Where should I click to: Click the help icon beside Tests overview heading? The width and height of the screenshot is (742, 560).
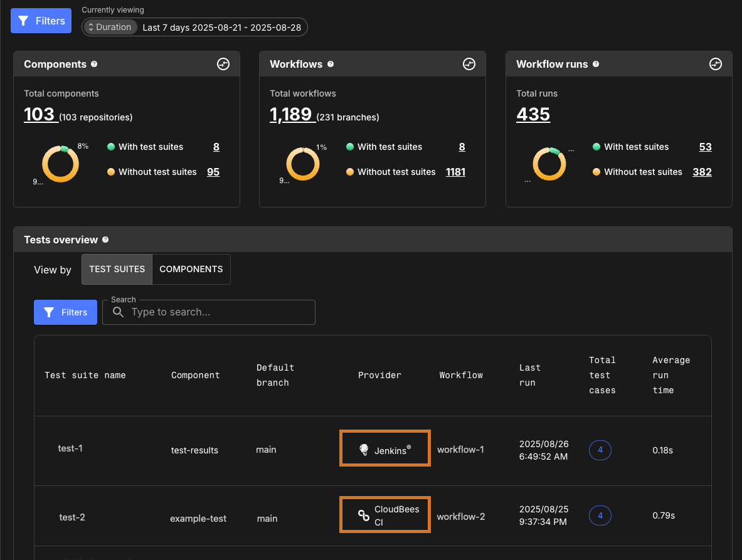[x=105, y=240]
